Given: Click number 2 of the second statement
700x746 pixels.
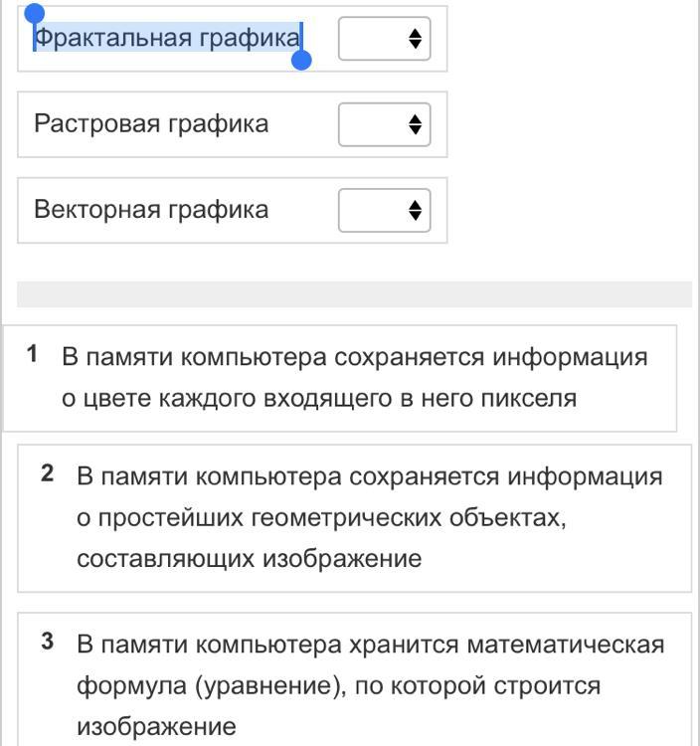Looking at the screenshot, I should (48, 474).
